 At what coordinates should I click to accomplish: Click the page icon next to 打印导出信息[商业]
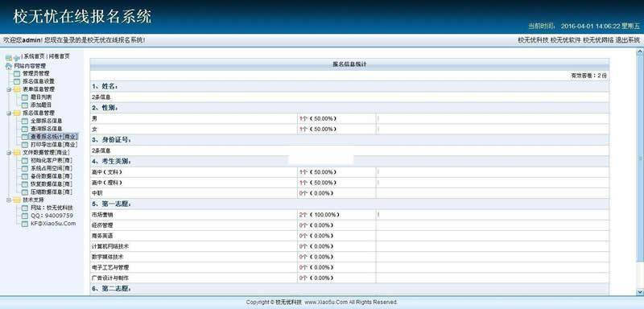[x=25, y=145]
